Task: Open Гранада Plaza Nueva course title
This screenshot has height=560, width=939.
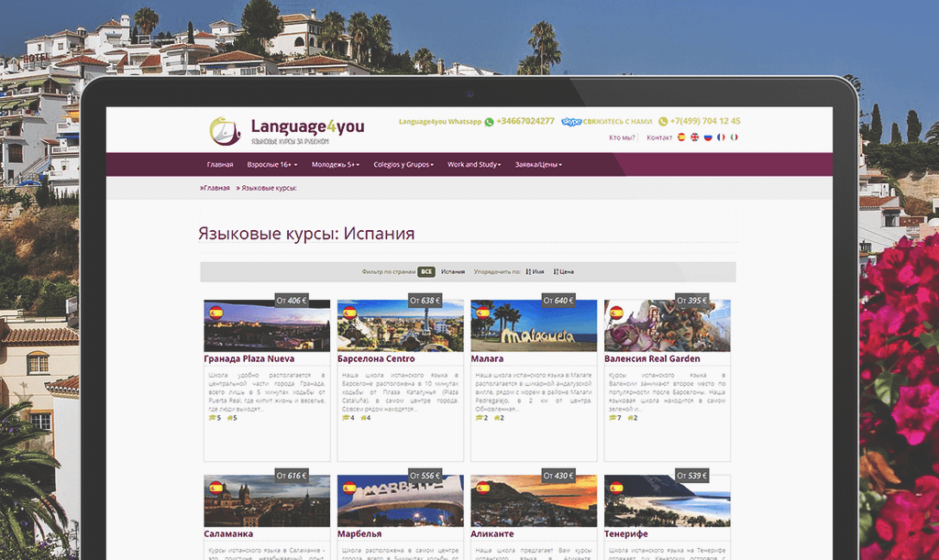Action: point(249,359)
